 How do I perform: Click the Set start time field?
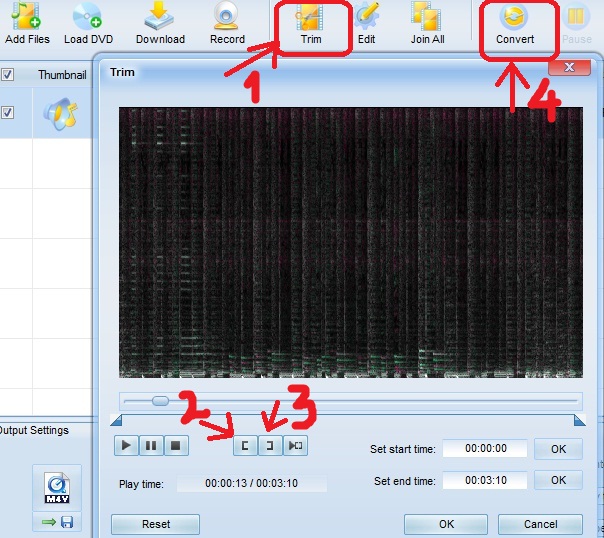click(x=485, y=449)
